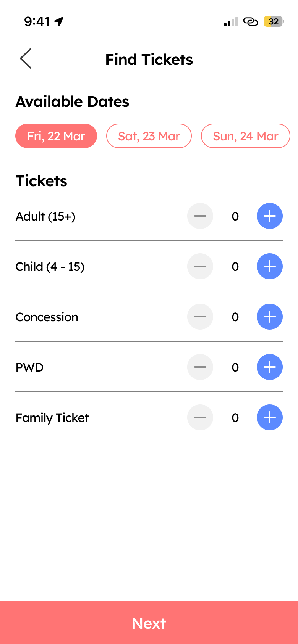Tap the Family Ticket row label
The height and width of the screenshot is (644, 298).
pos(52,418)
